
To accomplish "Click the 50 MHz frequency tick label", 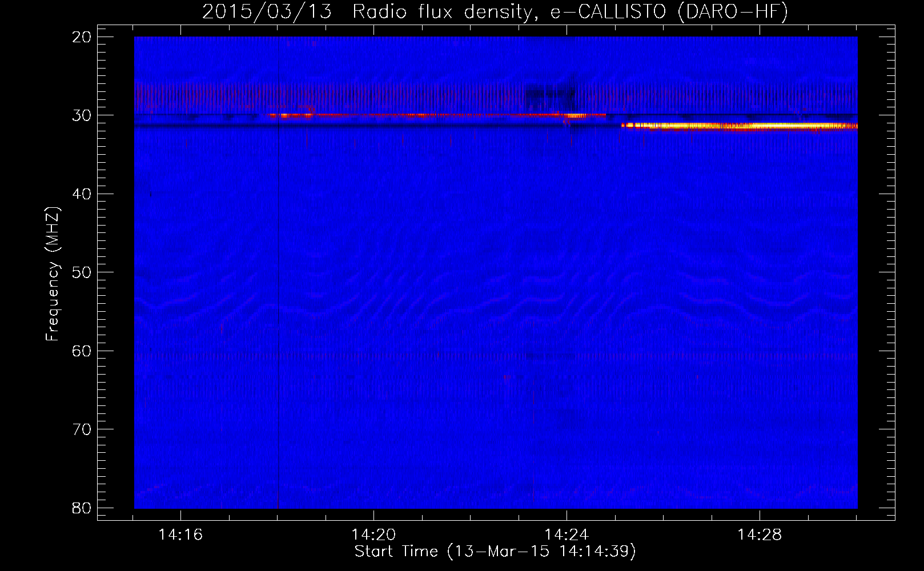I will point(82,272).
